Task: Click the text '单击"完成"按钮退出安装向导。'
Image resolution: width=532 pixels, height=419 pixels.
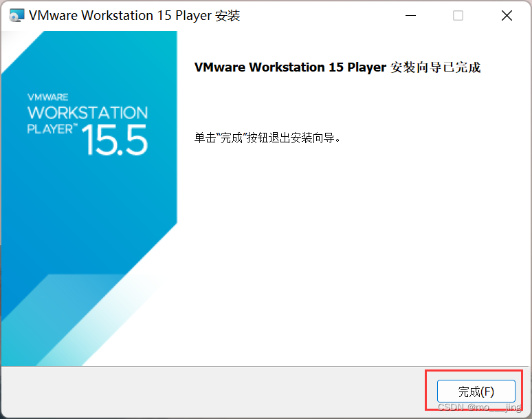Action: [x=267, y=138]
